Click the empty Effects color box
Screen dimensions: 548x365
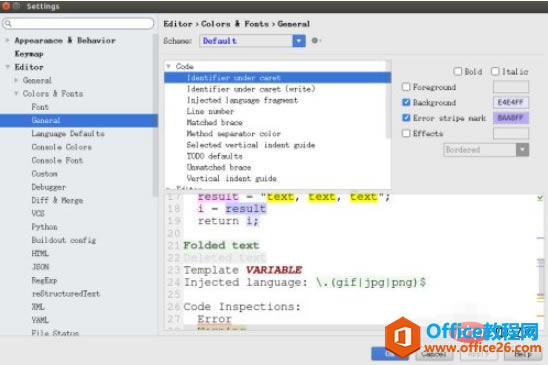point(511,133)
